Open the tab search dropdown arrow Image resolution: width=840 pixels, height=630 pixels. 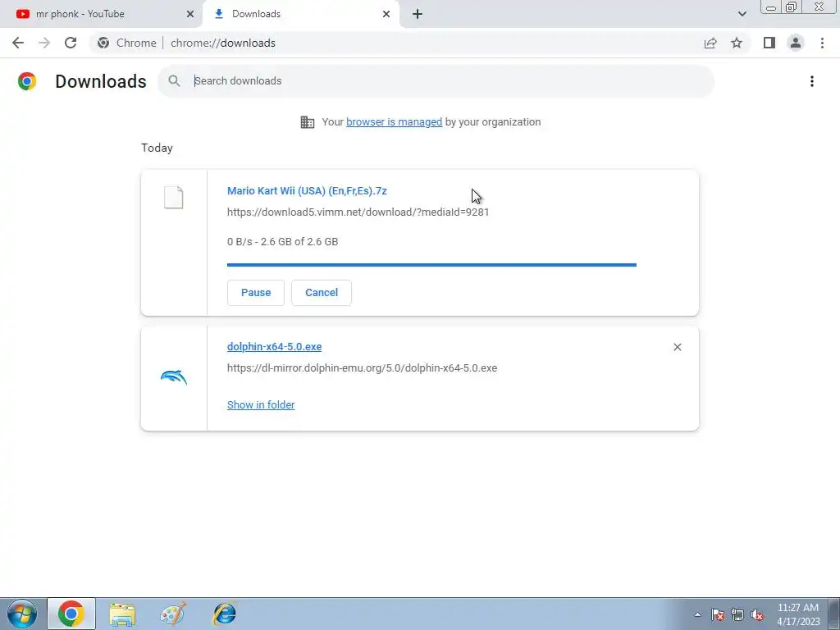[x=742, y=14]
